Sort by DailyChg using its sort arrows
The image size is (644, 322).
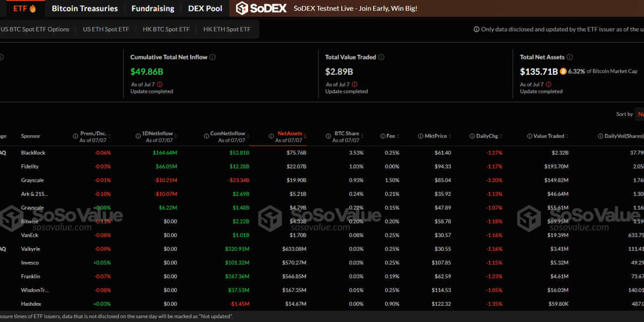(501, 136)
